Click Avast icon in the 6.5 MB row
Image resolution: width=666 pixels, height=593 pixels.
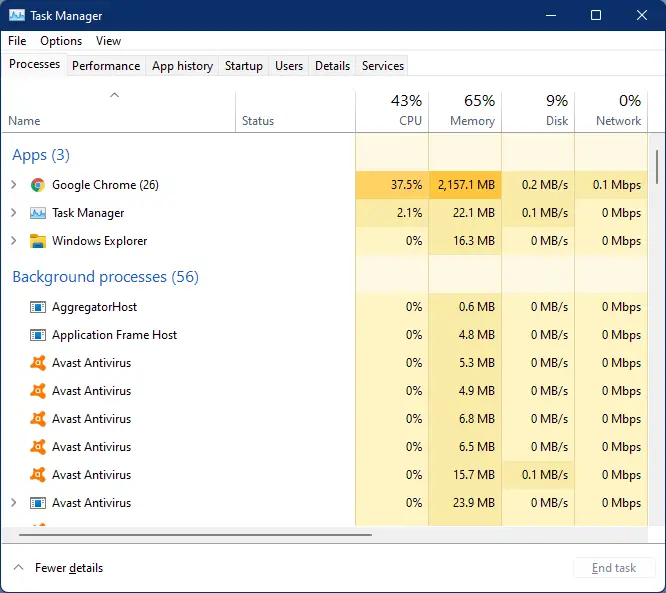38,447
